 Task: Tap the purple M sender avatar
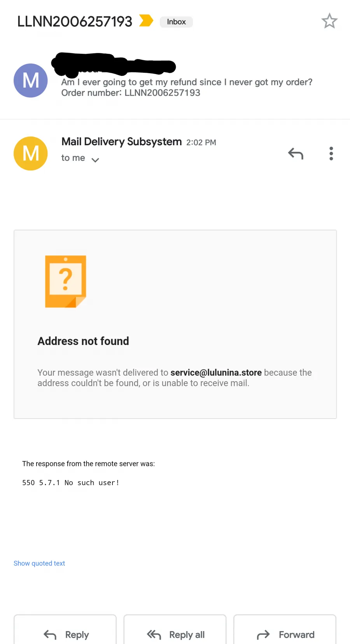point(31,81)
